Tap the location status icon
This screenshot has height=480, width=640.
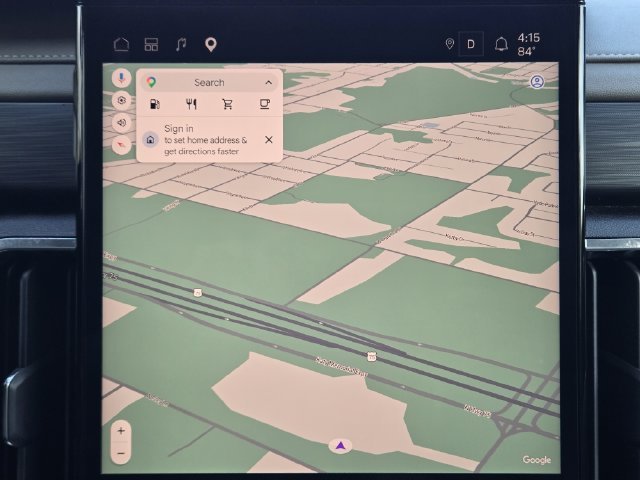[449, 44]
